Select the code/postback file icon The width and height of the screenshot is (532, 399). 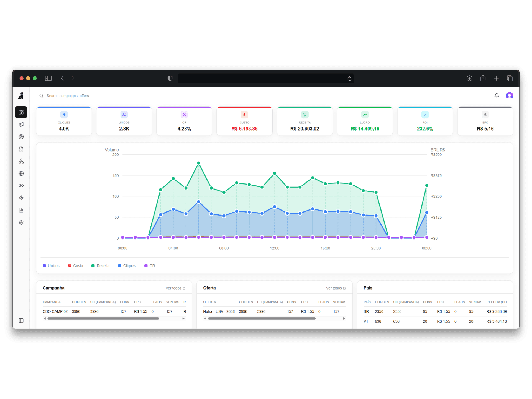pos(21,149)
